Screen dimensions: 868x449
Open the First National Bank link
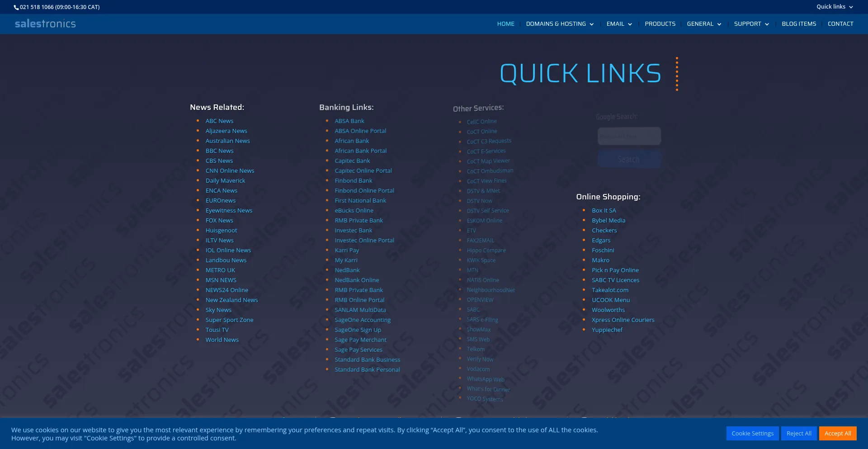(x=360, y=201)
